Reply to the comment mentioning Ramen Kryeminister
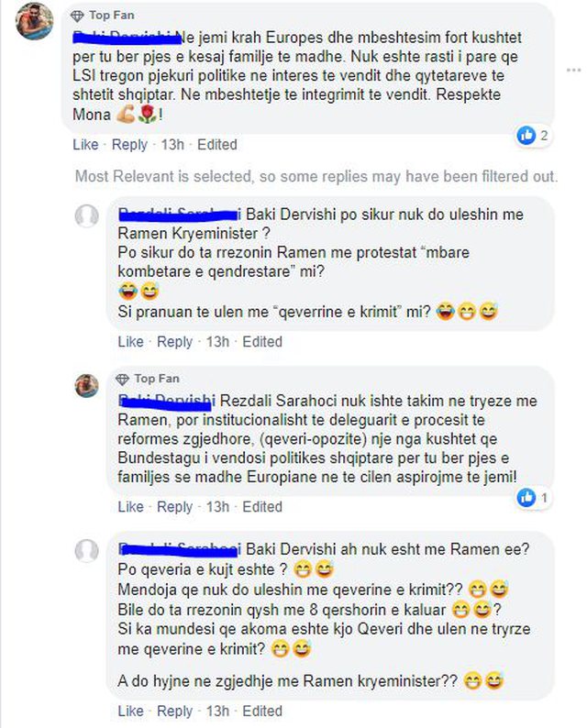The height and width of the screenshot is (728, 587). 174,342
